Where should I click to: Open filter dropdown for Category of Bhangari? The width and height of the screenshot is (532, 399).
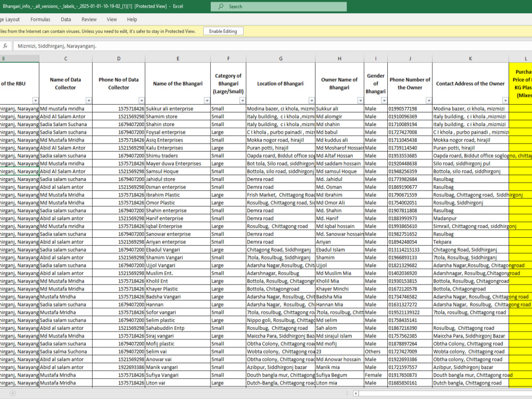tap(243, 101)
